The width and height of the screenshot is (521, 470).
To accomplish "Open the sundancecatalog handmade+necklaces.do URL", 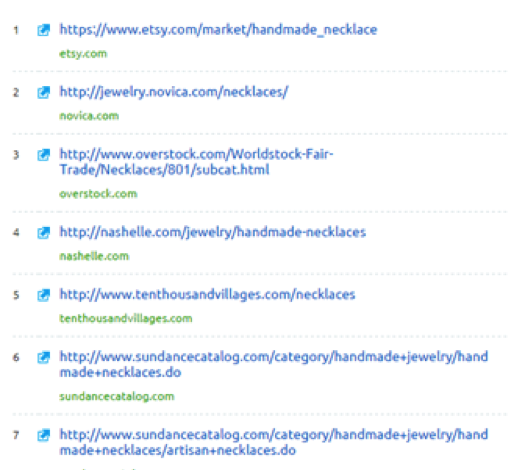I will [x=274, y=364].
